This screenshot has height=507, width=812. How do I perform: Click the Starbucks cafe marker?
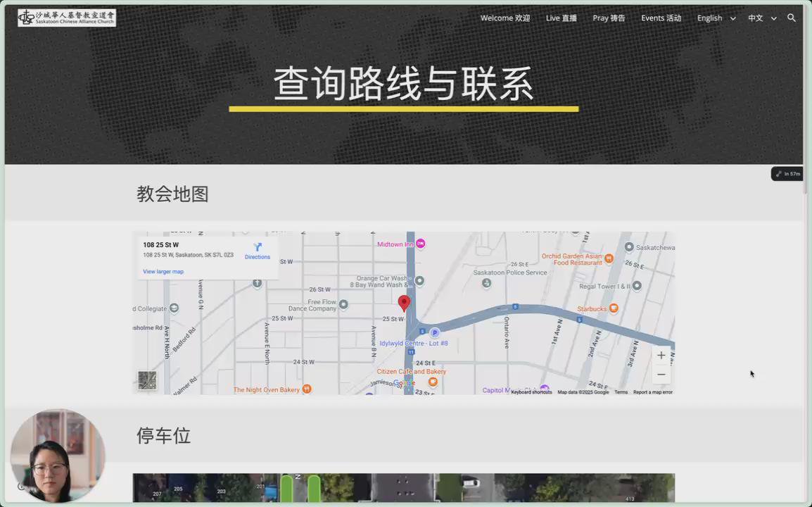point(614,308)
